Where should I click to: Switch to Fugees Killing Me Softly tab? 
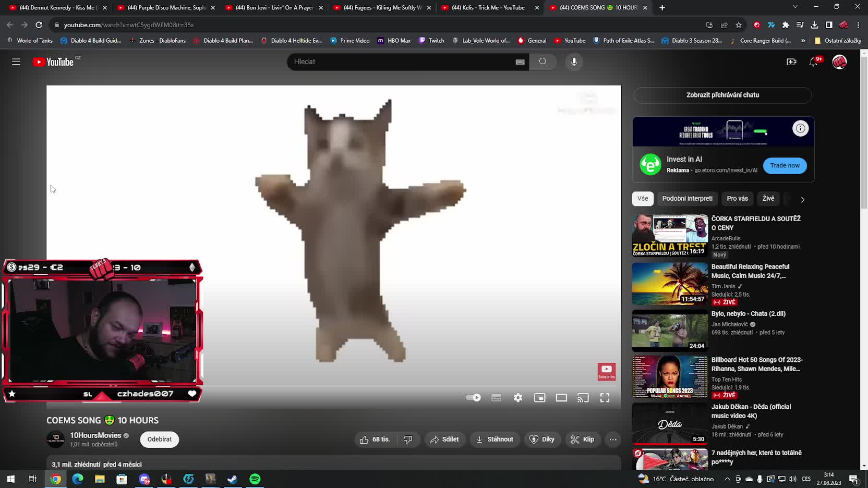382,8
